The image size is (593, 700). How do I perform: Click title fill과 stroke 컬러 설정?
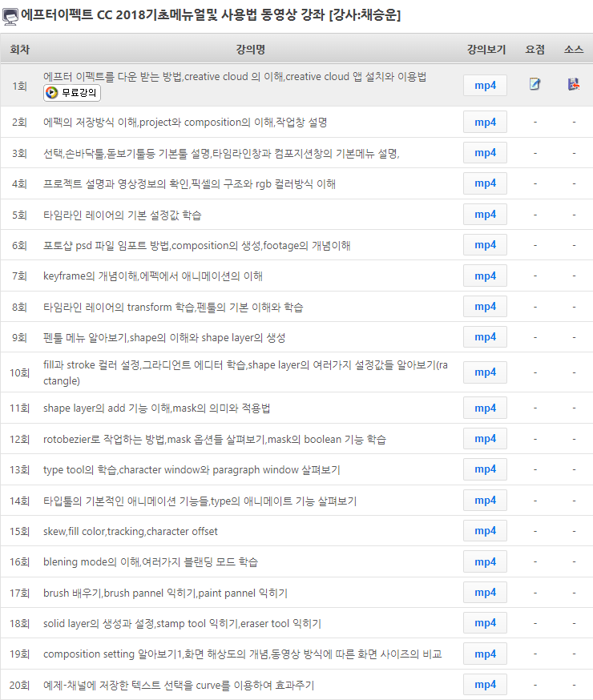click(x=245, y=372)
